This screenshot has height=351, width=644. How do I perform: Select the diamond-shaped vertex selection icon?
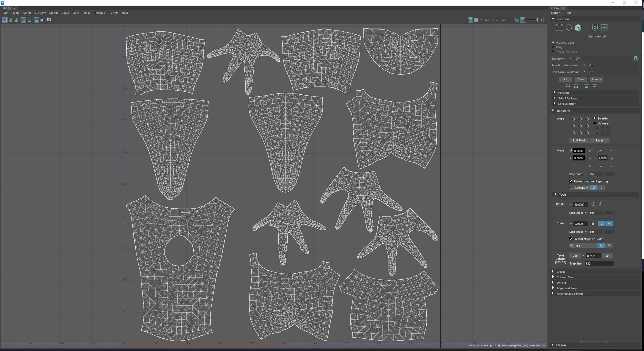coord(569,28)
